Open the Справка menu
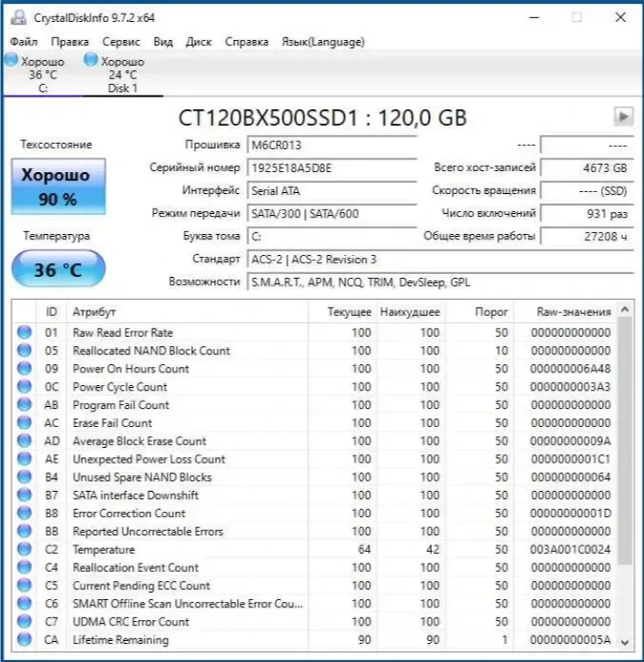The width and height of the screenshot is (644, 662). [246, 42]
